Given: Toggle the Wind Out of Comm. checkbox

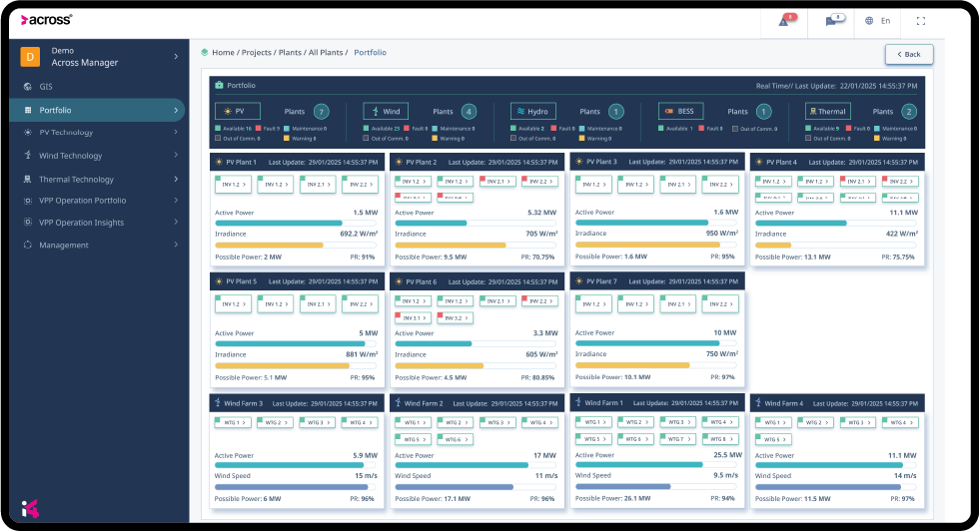Looking at the screenshot, I should click(367, 138).
